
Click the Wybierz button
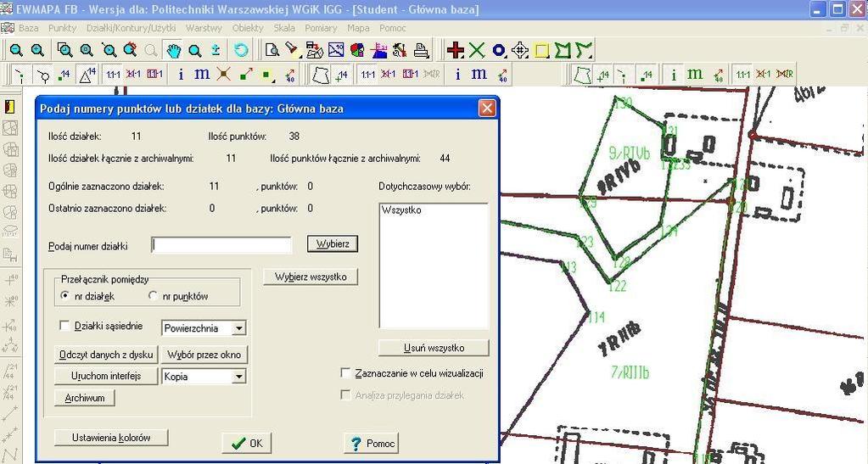[333, 243]
